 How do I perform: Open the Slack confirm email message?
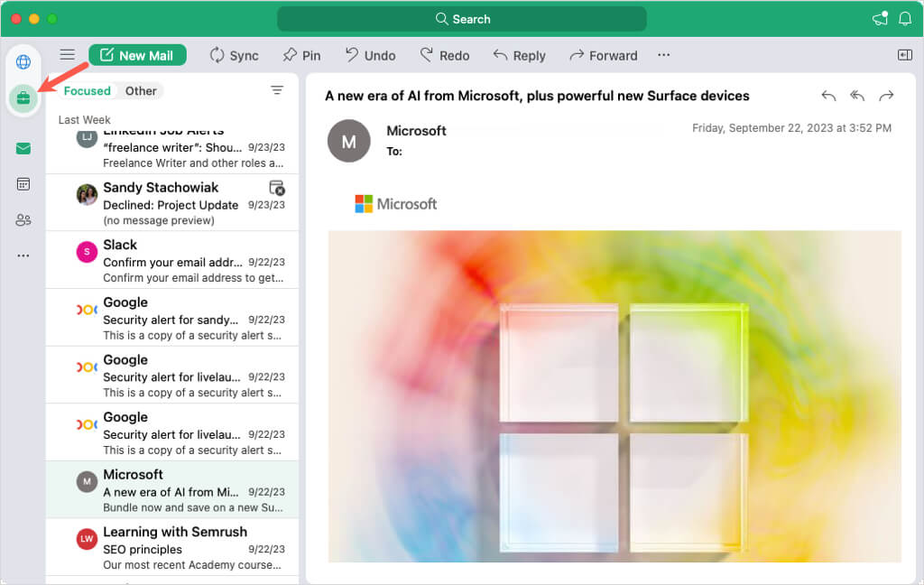(172, 260)
